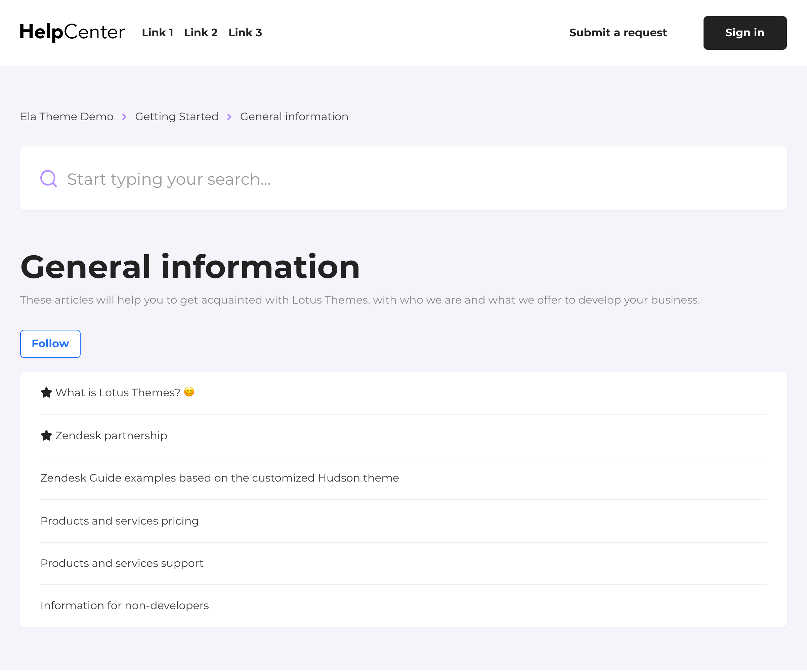The width and height of the screenshot is (807, 672).
Task: Click chevron after Ela Theme Demo breadcrumb
Action: [124, 117]
